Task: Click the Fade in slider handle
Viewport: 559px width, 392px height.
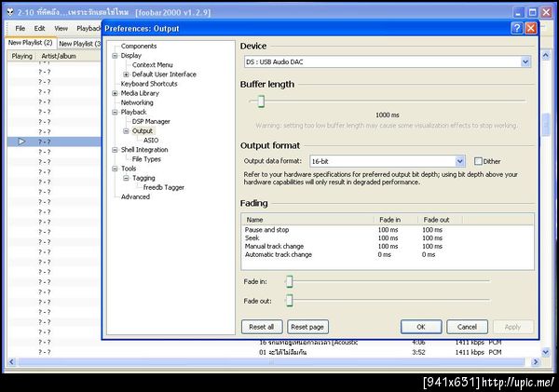Action: [290, 281]
